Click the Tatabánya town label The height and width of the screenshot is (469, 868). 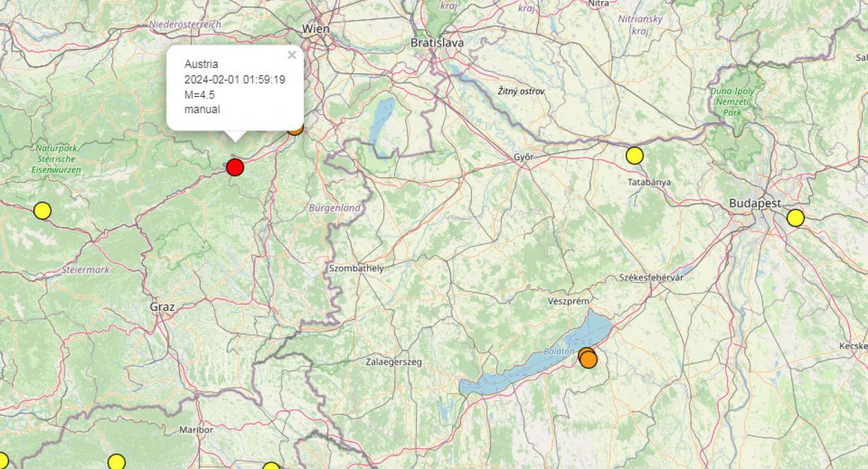(649, 182)
